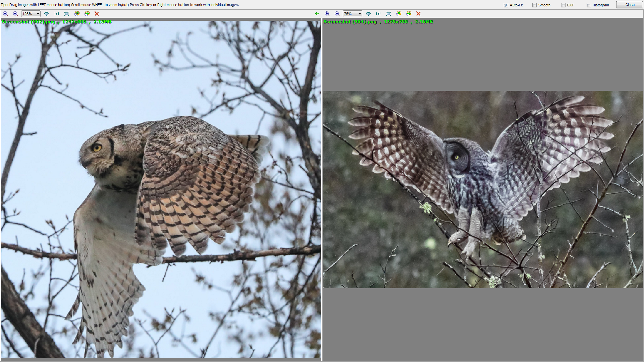
Task: Move right image to folder
Action: coord(409,14)
